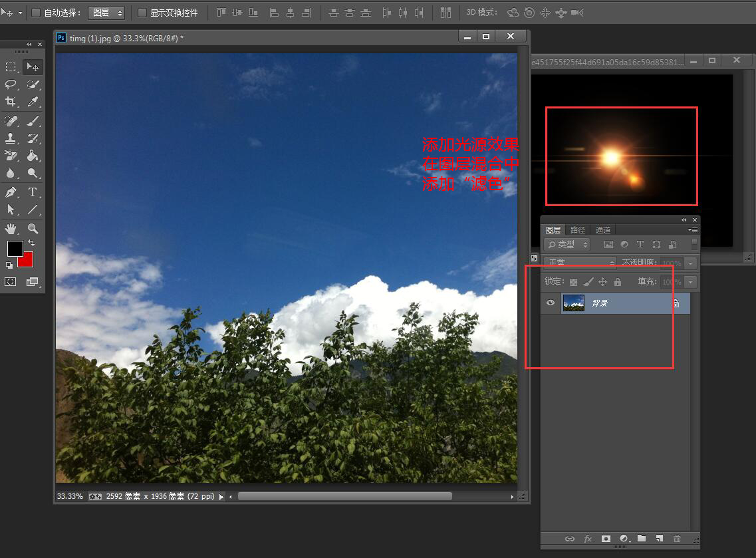This screenshot has width=756, height=558.
Task: Switch to the 图层 tab
Action: pos(553,230)
